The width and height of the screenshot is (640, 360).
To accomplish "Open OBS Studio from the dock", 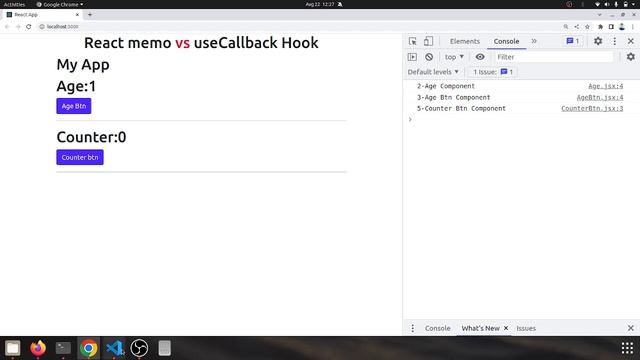I will [139, 348].
